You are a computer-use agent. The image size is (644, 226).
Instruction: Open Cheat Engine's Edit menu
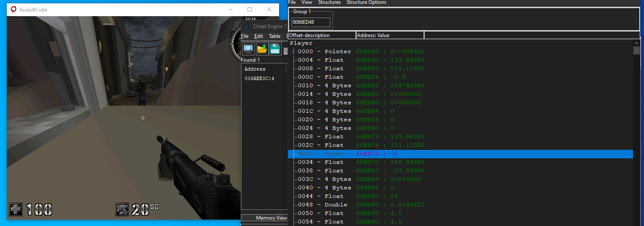click(x=259, y=36)
